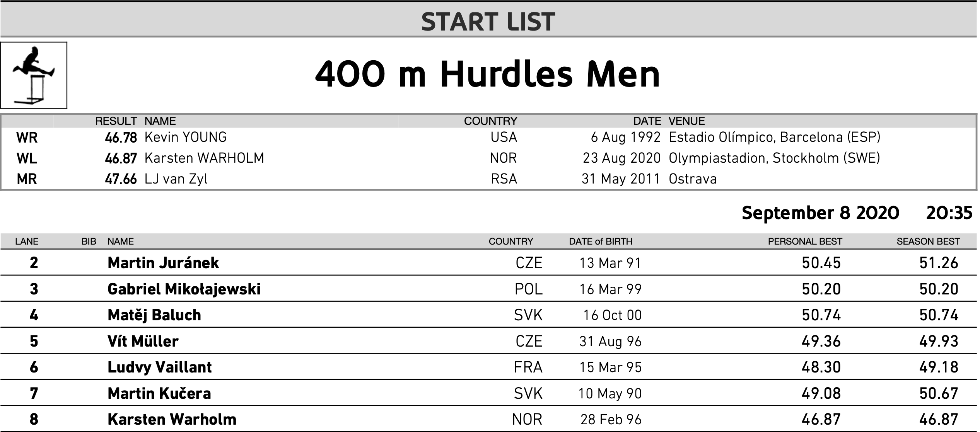Click the SEASON BEST column header
The image size is (980, 432).
point(928,242)
